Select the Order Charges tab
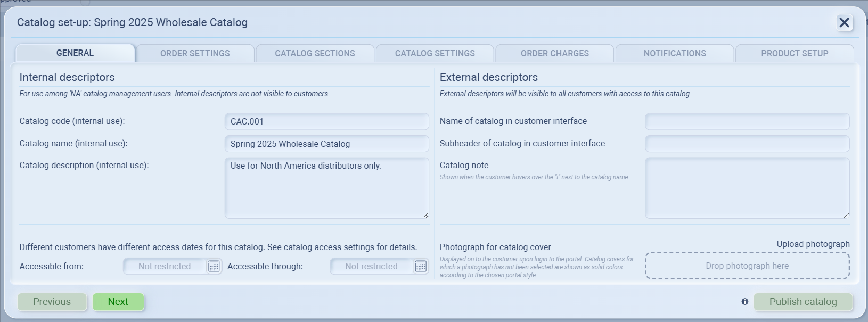This screenshot has width=868, height=322. pyautogui.click(x=554, y=53)
